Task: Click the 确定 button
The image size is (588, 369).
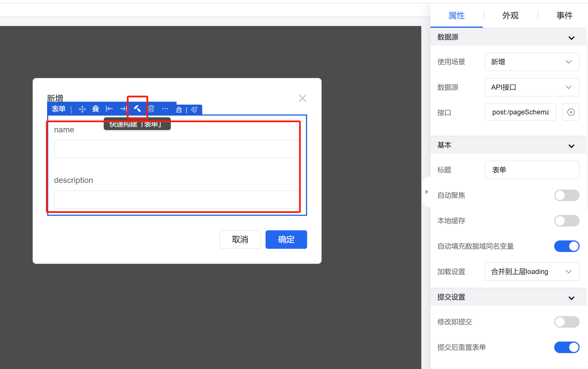Action: click(286, 240)
